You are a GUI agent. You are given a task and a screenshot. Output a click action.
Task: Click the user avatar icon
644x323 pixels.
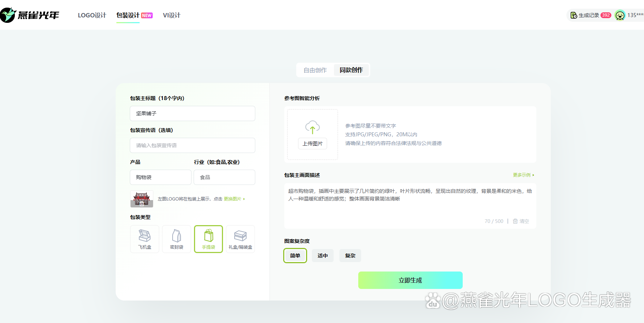tap(620, 15)
